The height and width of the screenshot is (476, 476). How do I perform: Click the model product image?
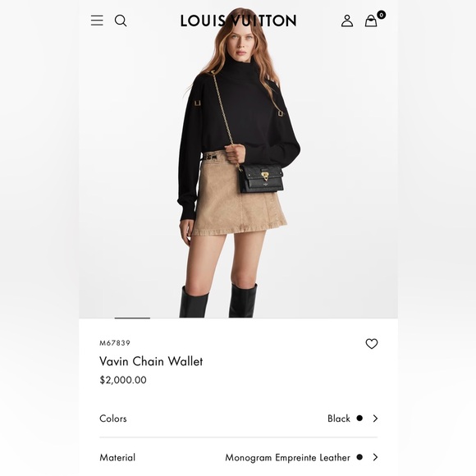tap(238, 162)
